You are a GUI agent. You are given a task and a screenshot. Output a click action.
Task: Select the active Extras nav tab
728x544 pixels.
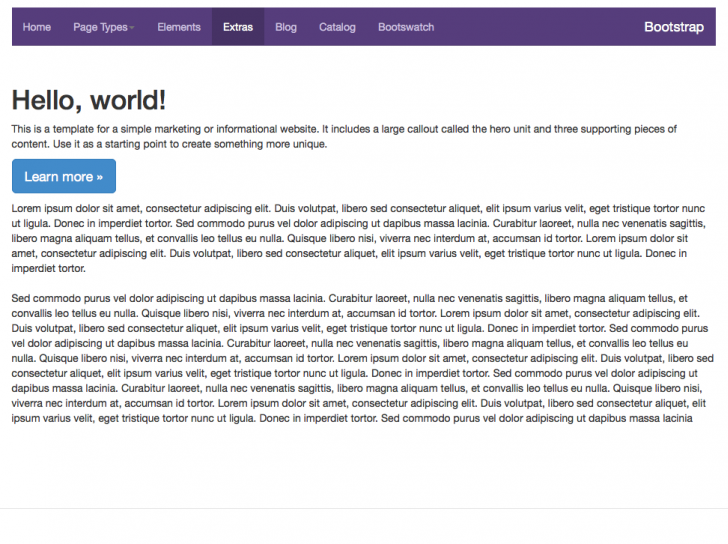point(238,27)
